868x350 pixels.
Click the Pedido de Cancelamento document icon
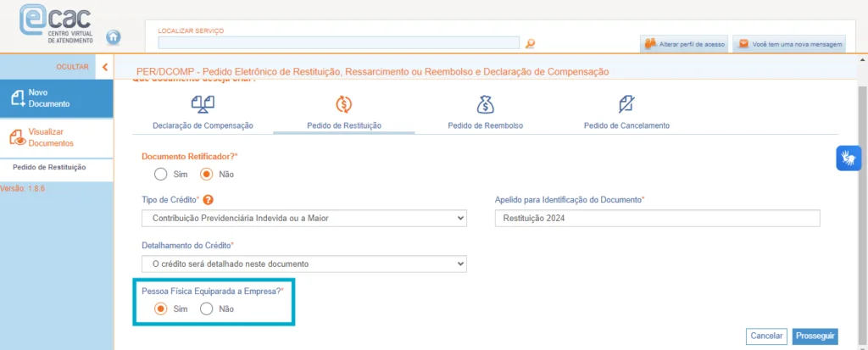[x=626, y=104]
